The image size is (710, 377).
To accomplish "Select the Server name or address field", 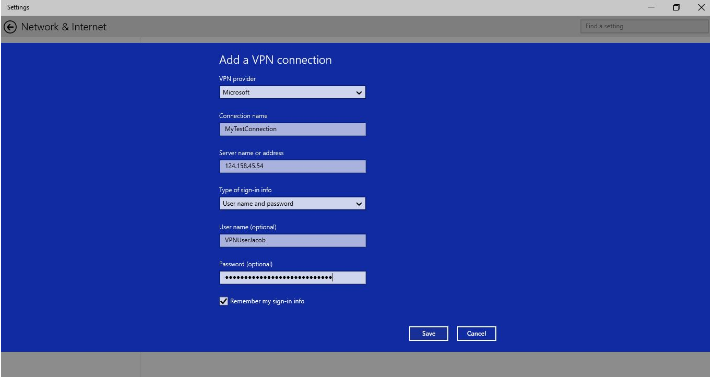I will [x=293, y=167].
